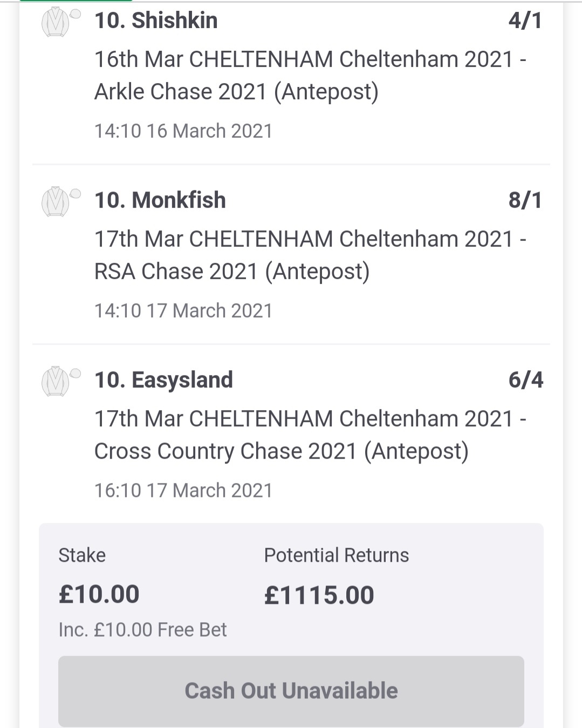Tap the £1115.00 potential returns value
The width and height of the screenshot is (582, 728).
click(319, 595)
